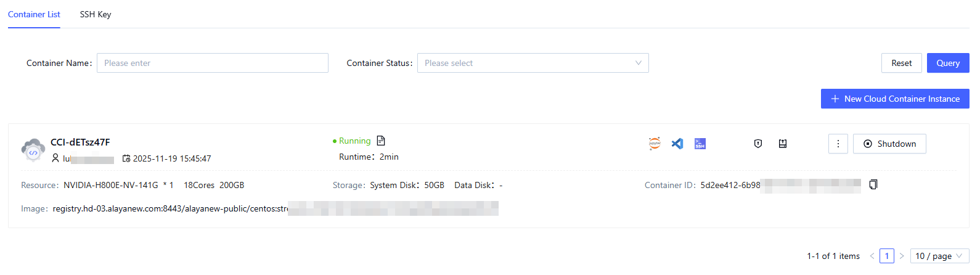This screenshot has width=980, height=275.
Task: Click the save image icon
Action: click(x=783, y=144)
